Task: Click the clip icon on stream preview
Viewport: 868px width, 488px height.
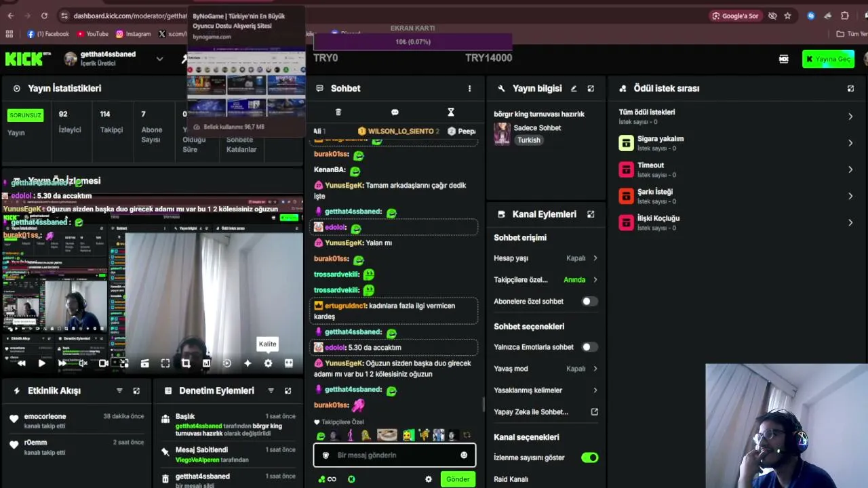Action: tap(144, 363)
